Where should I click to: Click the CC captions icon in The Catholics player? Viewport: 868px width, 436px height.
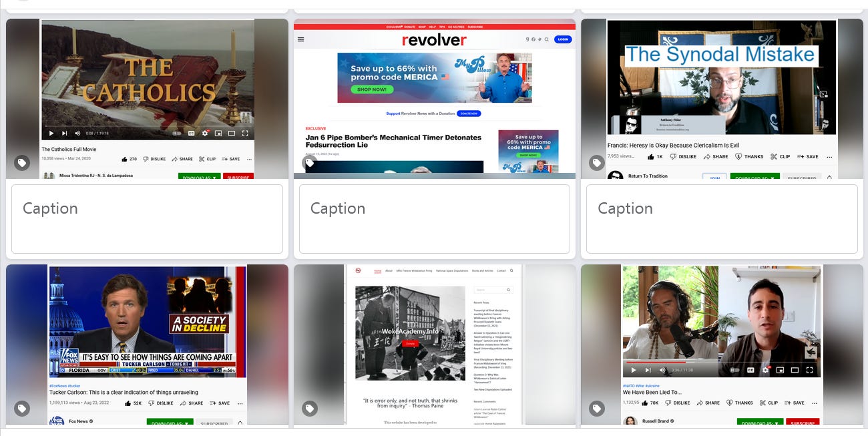(x=191, y=133)
